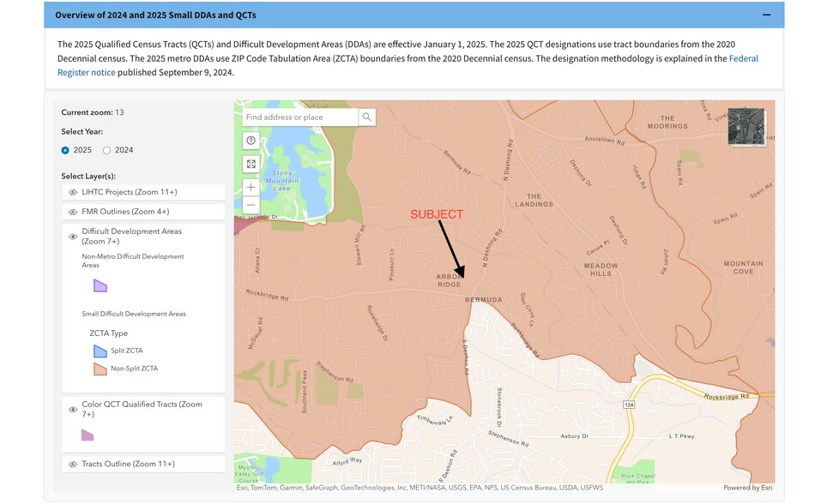This screenshot has width=827, height=504.
Task: Click the address search magnifier icon
Action: (x=367, y=116)
